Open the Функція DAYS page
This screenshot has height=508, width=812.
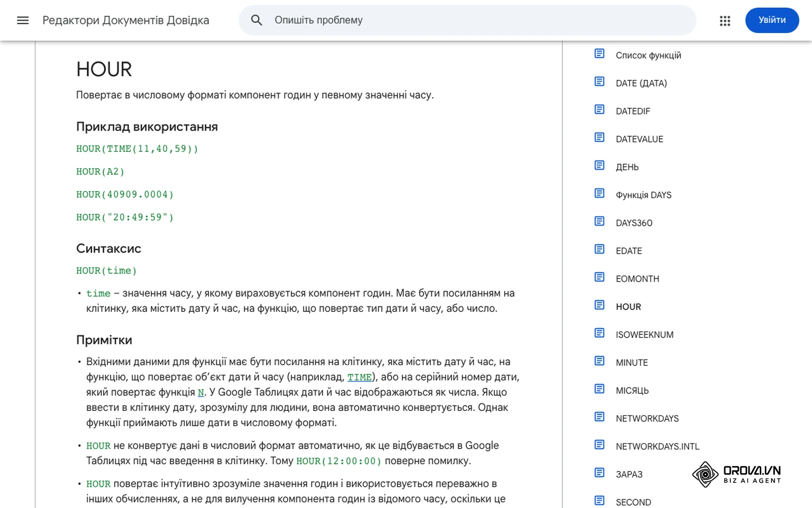(644, 195)
